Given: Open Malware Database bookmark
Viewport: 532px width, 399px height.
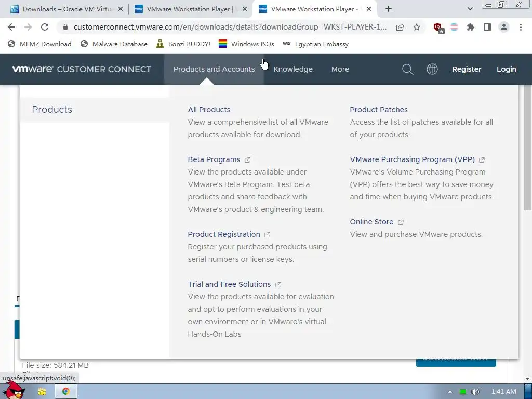Looking at the screenshot, I should click(x=114, y=44).
